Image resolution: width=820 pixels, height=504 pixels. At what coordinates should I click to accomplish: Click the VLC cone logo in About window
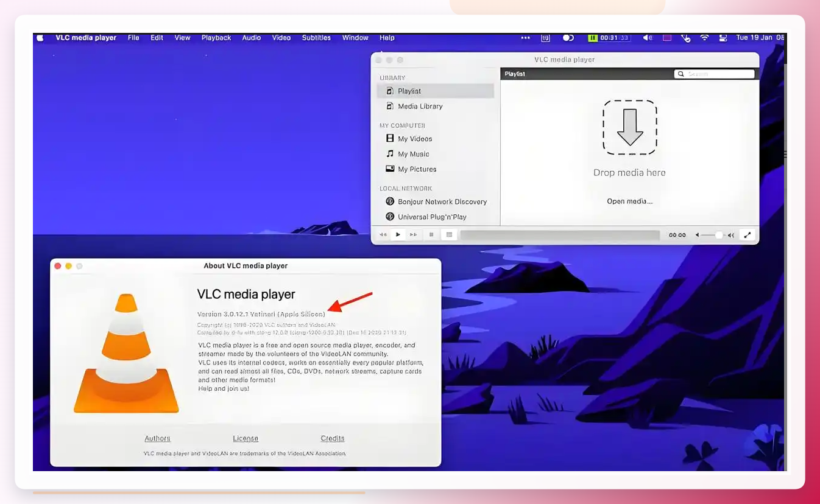pyautogui.click(x=126, y=353)
